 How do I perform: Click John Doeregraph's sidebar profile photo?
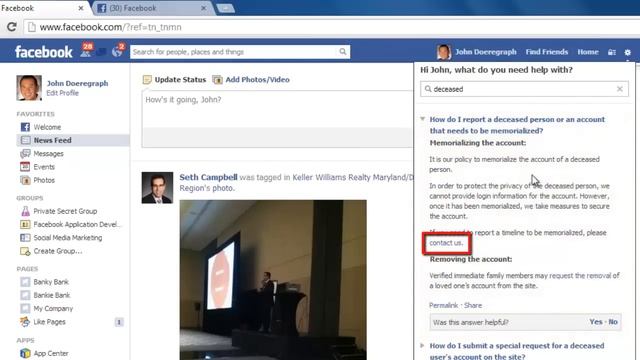coord(29,88)
